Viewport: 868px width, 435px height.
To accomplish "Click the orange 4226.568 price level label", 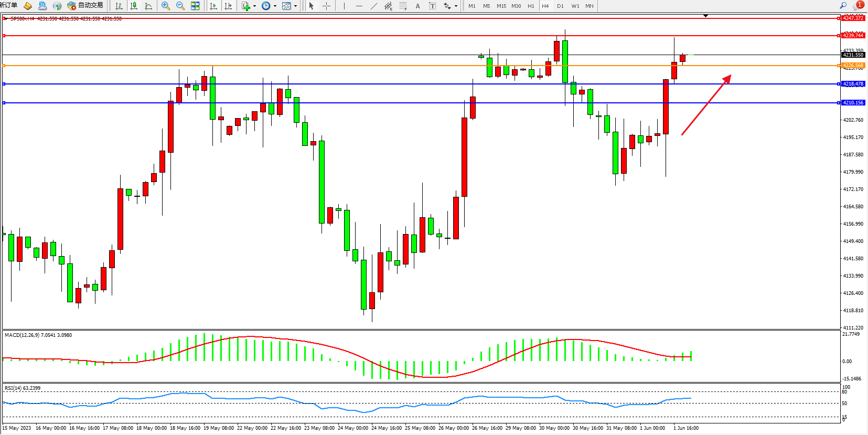I will click(x=853, y=66).
